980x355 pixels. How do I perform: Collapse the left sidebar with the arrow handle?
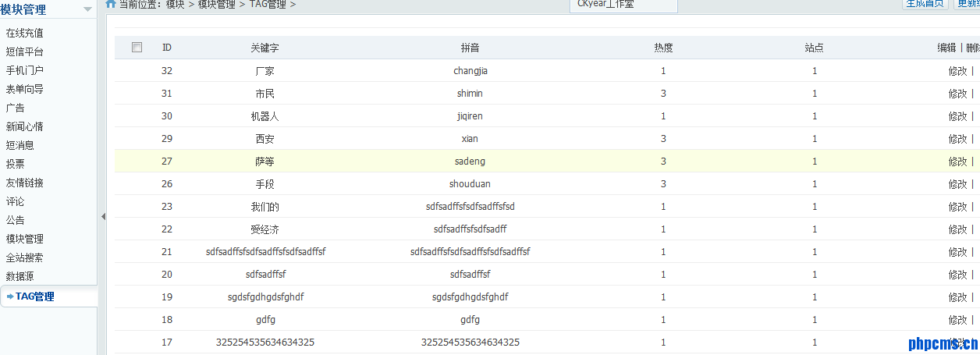(x=103, y=216)
